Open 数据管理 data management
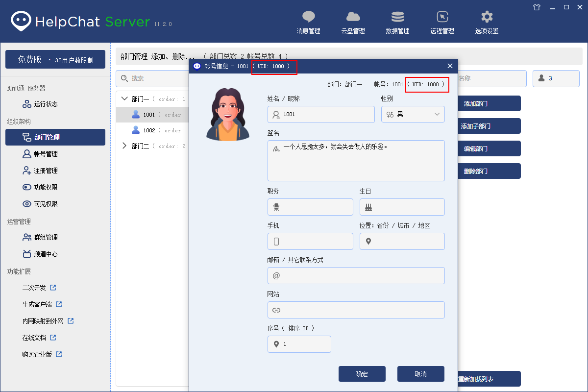Viewport: 588px width, 392px height. tap(397, 23)
